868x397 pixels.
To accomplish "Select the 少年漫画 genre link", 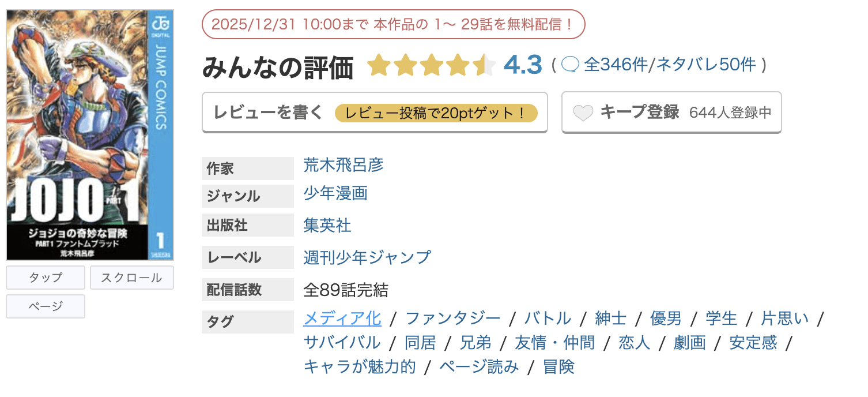I will [x=335, y=194].
